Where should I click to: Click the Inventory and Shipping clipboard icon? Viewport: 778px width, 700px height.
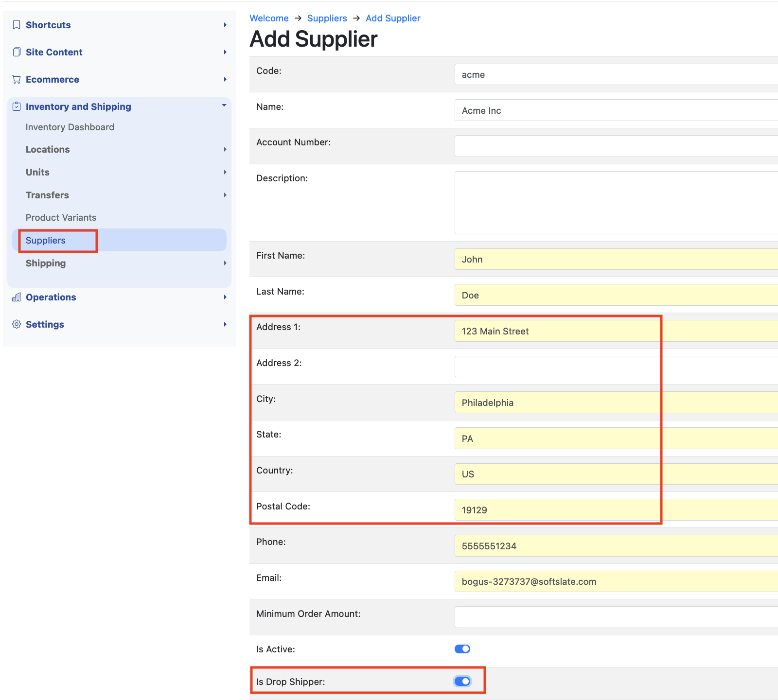[17, 106]
